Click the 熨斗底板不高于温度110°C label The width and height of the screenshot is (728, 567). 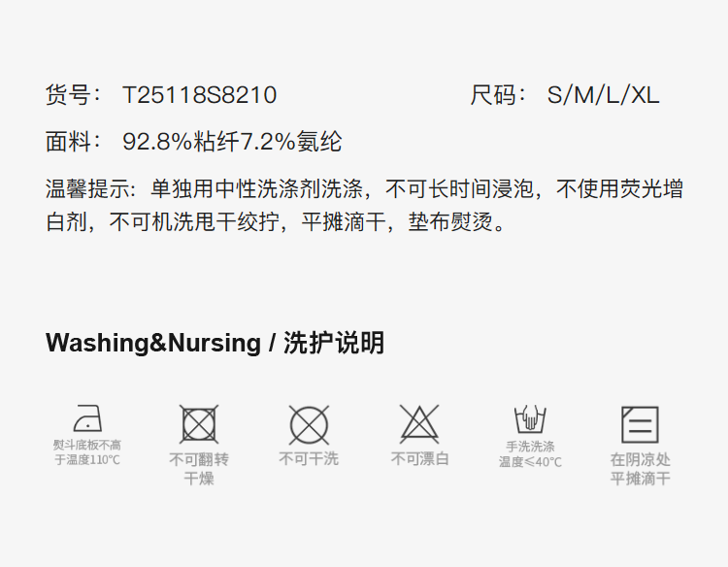click(x=87, y=452)
